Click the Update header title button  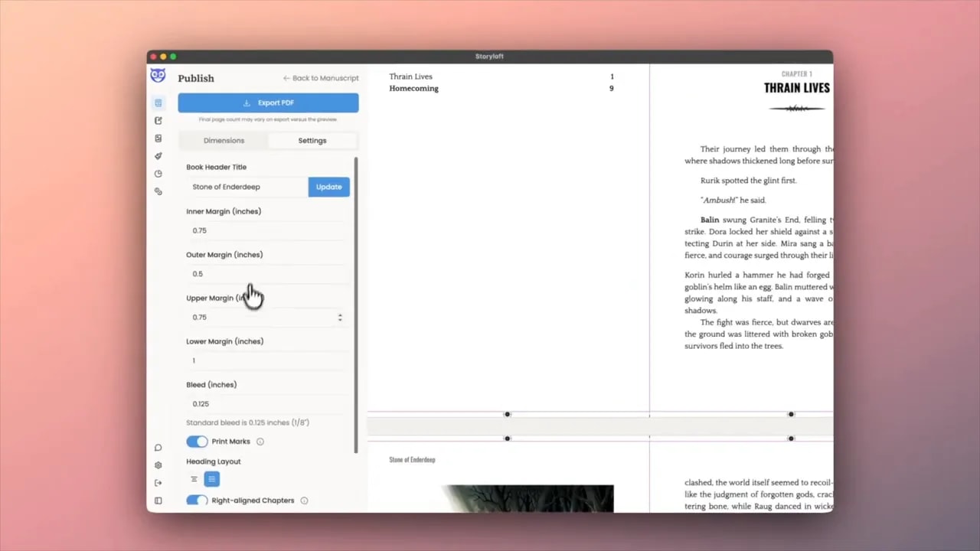[x=329, y=187]
